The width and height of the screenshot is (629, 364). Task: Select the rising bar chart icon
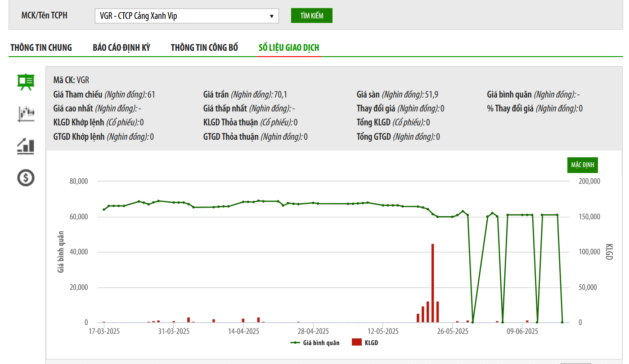[x=26, y=146]
